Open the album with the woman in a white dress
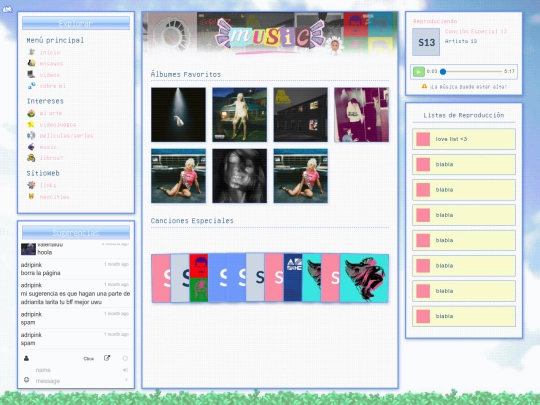Viewport: 540px width, 405px height. (239, 114)
